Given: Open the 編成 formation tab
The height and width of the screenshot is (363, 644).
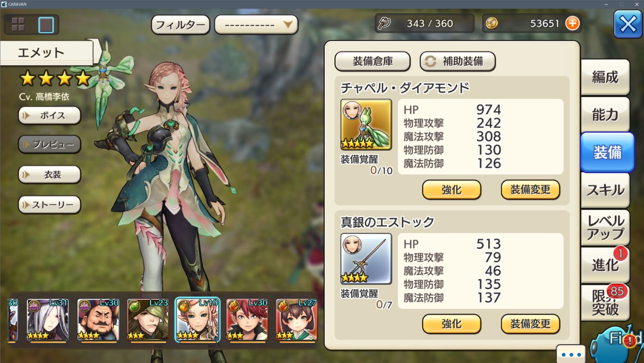Looking at the screenshot, I should tap(605, 77).
